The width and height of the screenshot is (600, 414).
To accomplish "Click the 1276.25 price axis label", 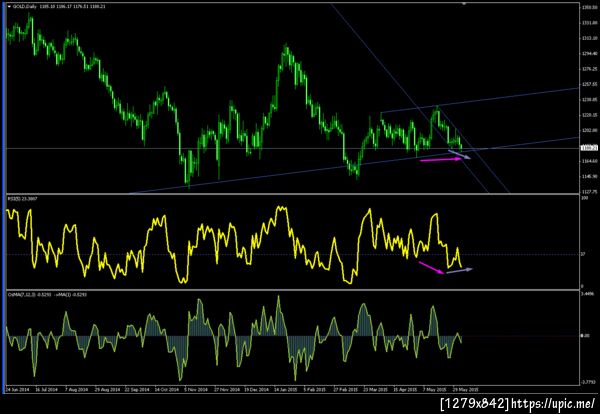I will click(x=589, y=69).
